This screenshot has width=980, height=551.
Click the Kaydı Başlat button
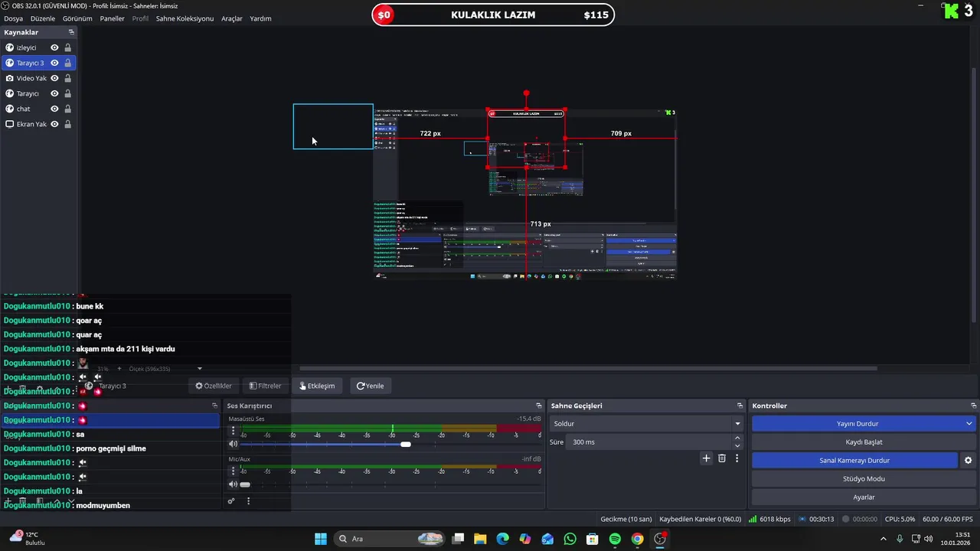click(864, 442)
